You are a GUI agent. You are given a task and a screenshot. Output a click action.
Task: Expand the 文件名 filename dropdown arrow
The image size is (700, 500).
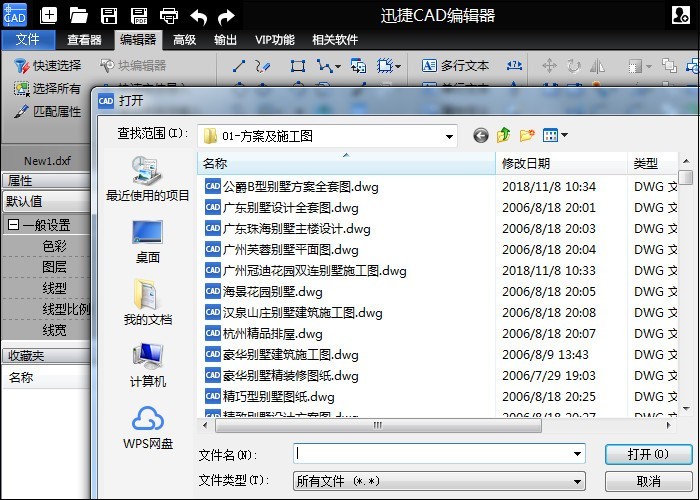(x=577, y=454)
